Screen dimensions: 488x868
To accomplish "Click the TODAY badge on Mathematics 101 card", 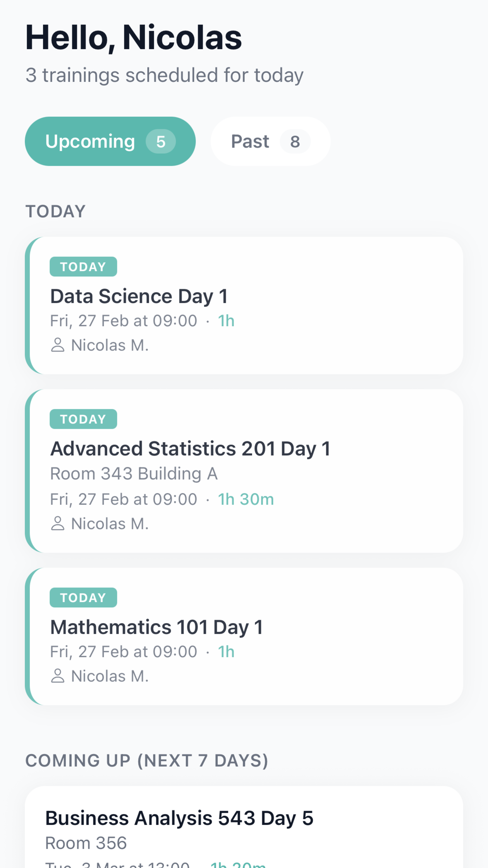I will click(x=83, y=598).
